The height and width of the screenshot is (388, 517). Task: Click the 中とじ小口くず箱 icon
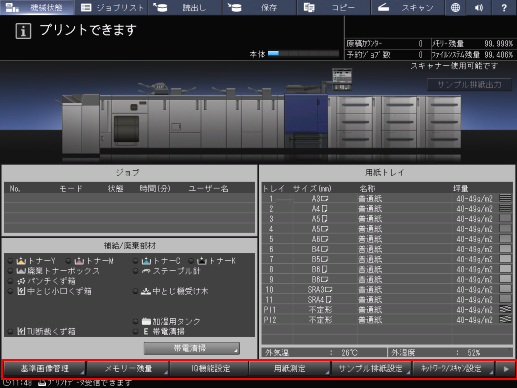coord(21,291)
